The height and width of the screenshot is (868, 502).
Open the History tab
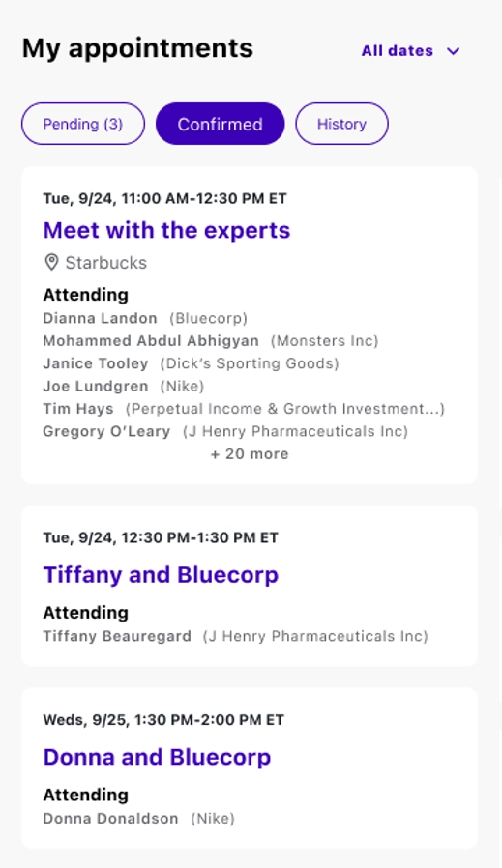(341, 124)
